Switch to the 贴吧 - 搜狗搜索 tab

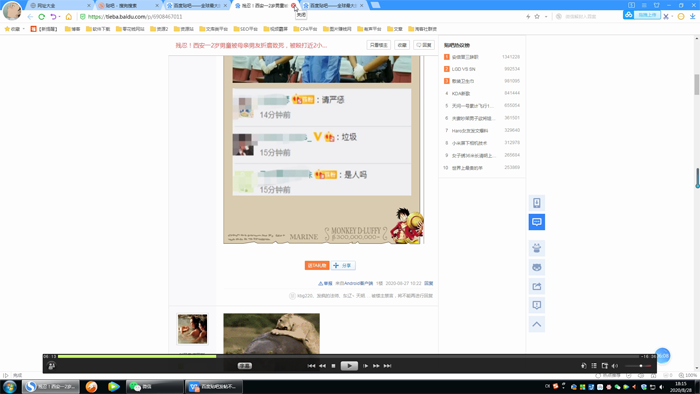tap(128, 5)
